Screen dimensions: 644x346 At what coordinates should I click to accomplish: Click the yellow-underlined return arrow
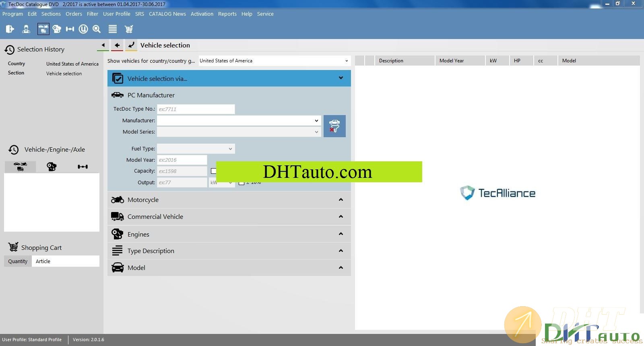[x=131, y=45]
